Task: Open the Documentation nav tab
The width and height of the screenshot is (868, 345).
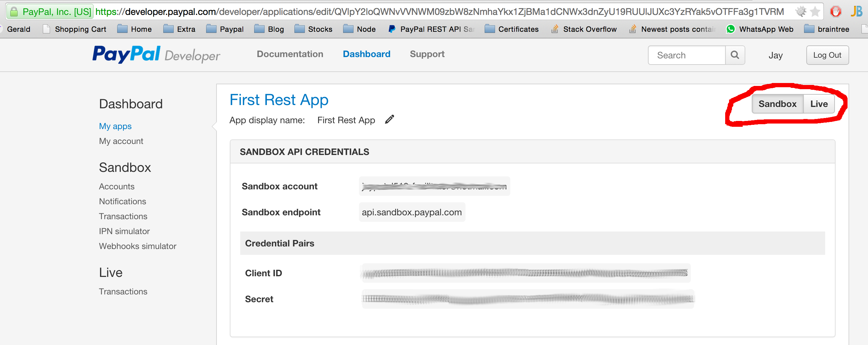Action: (x=290, y=54)
